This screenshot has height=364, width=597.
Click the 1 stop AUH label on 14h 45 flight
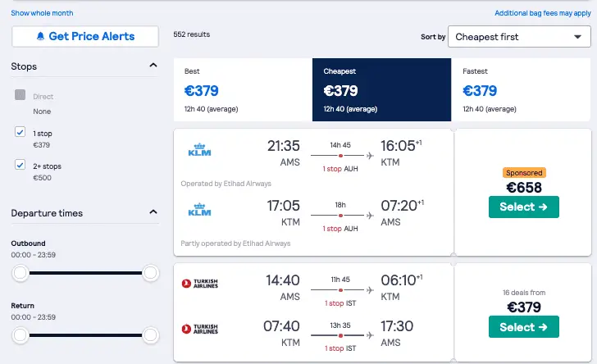coord(340,169)
